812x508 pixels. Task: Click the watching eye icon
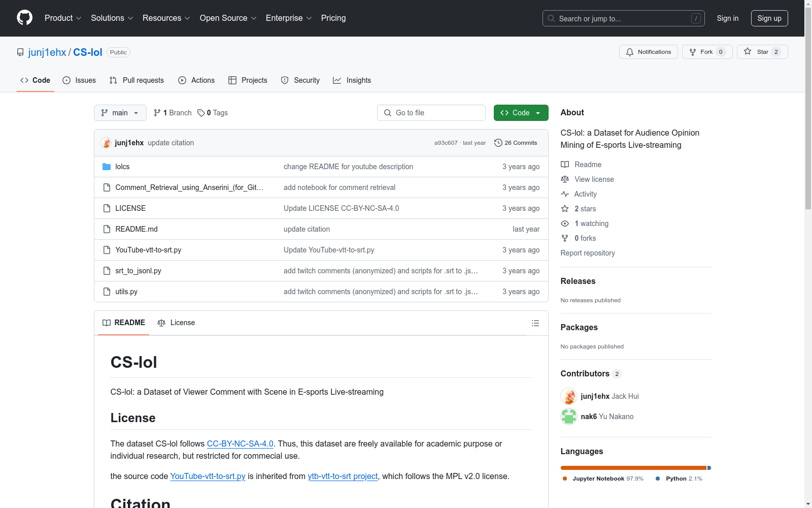coord(565,224)
